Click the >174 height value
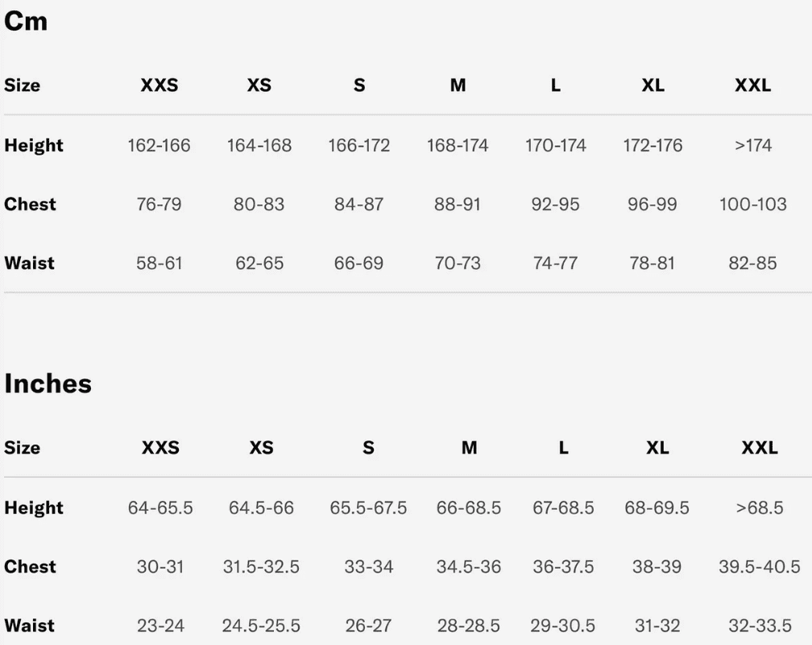This screenshot has width=812, height=645. pos(753,146)
